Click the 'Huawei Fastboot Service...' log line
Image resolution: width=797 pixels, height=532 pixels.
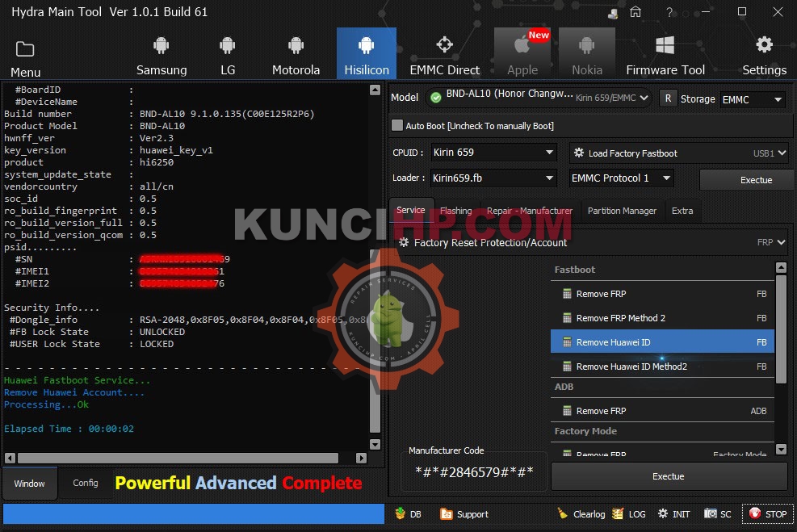78,380
